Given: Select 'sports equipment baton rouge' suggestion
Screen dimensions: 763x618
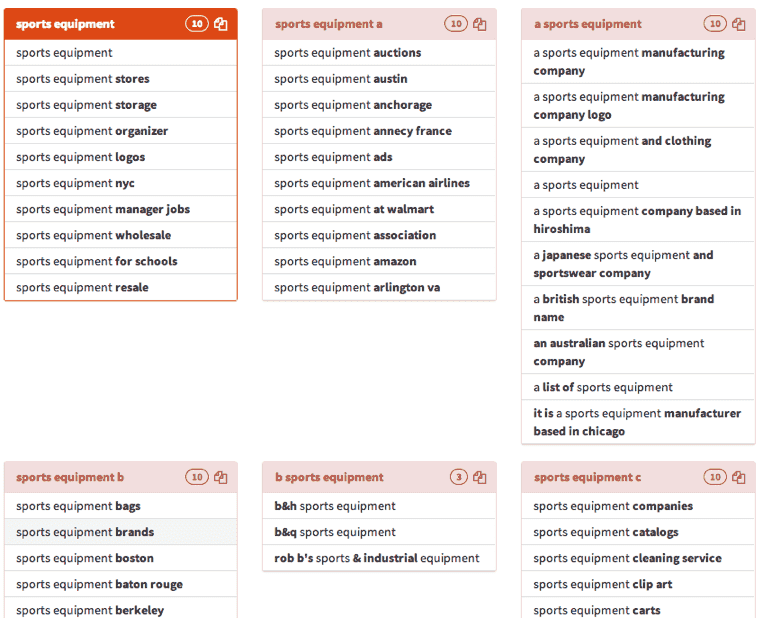Looking at the screenshot, I should tap(121, 584).
